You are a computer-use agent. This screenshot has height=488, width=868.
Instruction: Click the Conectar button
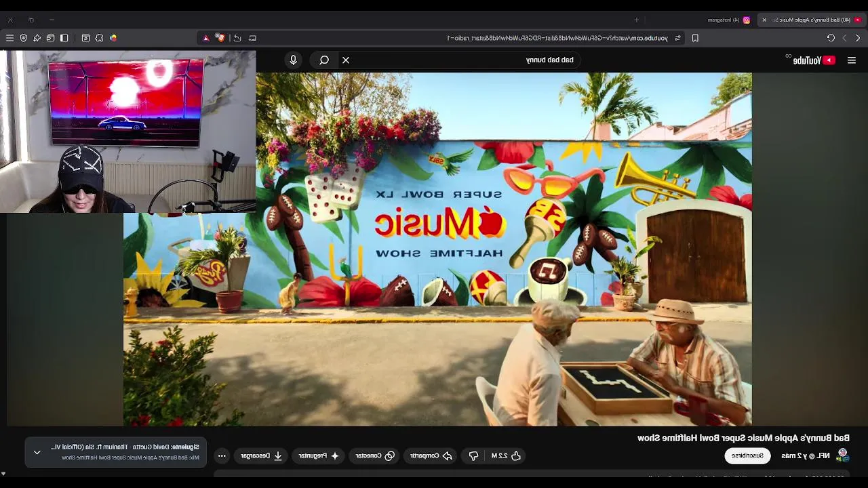click(x=376, y=455)
